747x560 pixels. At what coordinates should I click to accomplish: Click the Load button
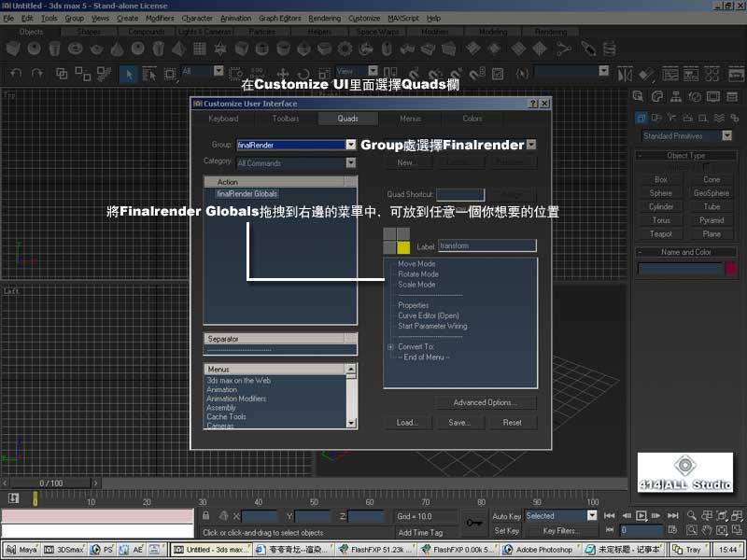point(407,423)
